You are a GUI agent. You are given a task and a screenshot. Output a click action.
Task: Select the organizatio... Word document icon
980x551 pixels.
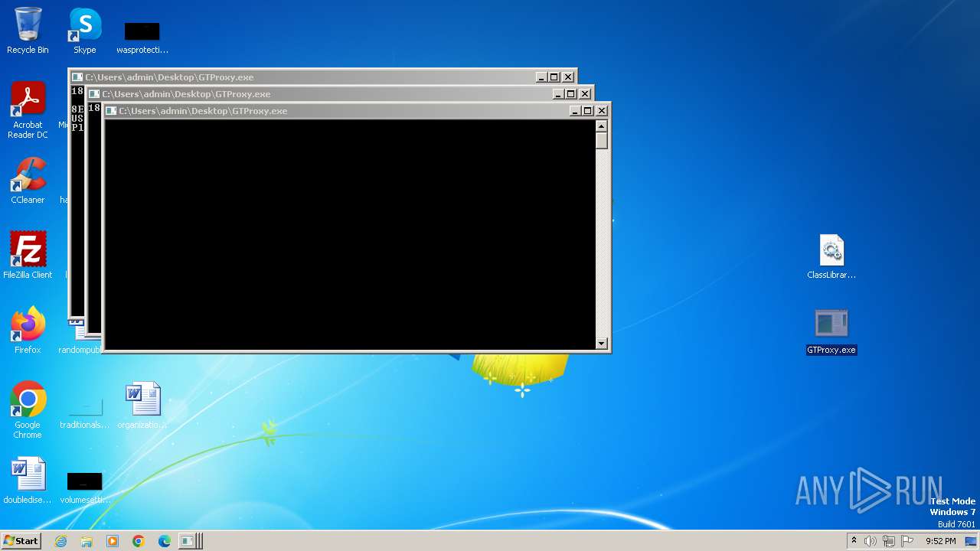click(142, 406)
